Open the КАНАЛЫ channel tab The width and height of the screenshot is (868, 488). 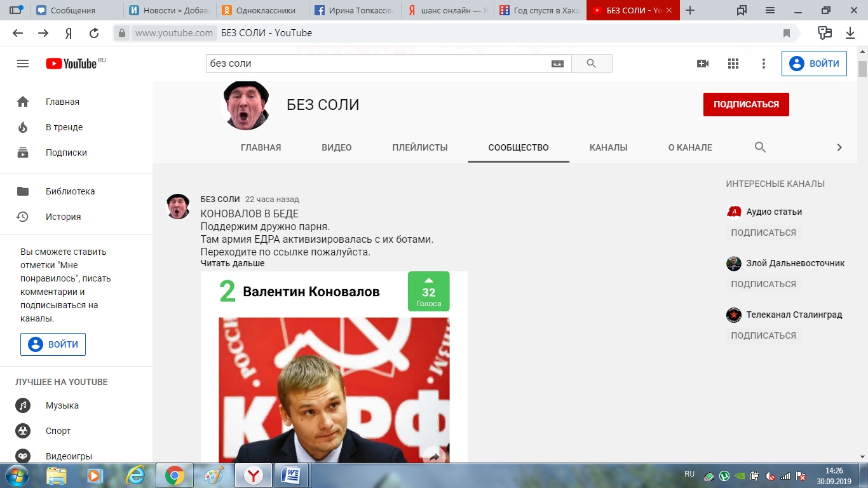608,147
